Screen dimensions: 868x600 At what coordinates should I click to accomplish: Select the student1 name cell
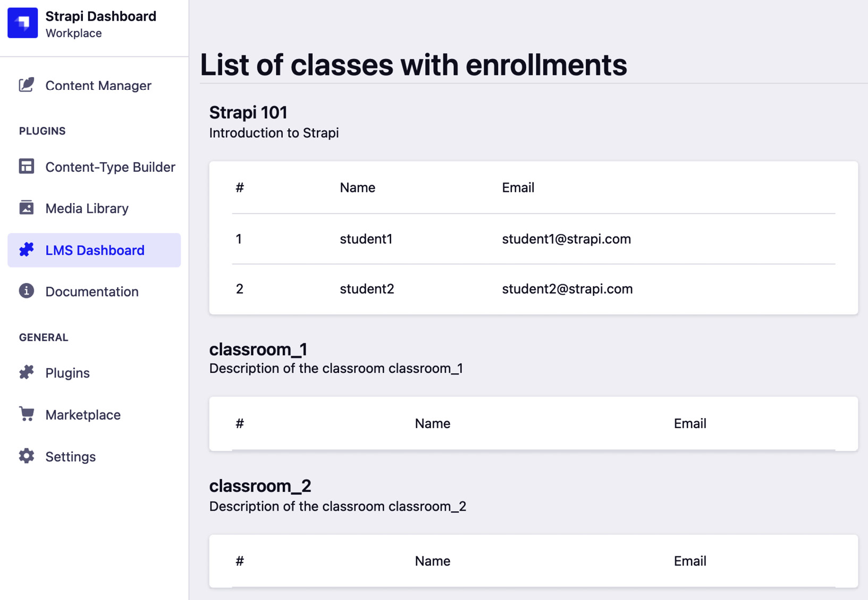pos(366,239)
